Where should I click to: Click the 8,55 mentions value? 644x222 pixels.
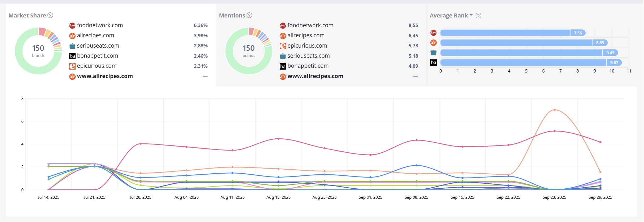(413, 25)
